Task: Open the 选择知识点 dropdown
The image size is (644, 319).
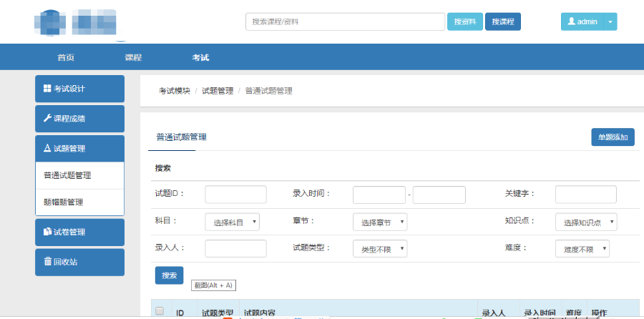Action: (x=586, y=222)
